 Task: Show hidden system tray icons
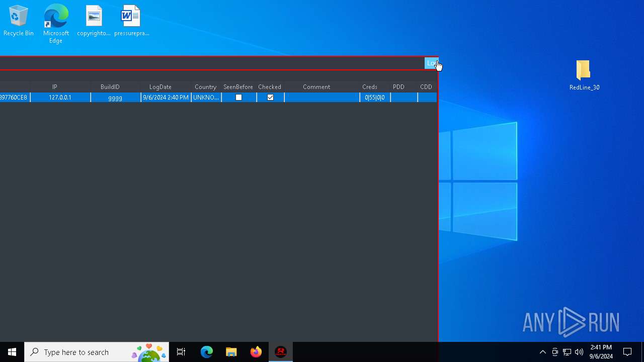pos(542,352)
